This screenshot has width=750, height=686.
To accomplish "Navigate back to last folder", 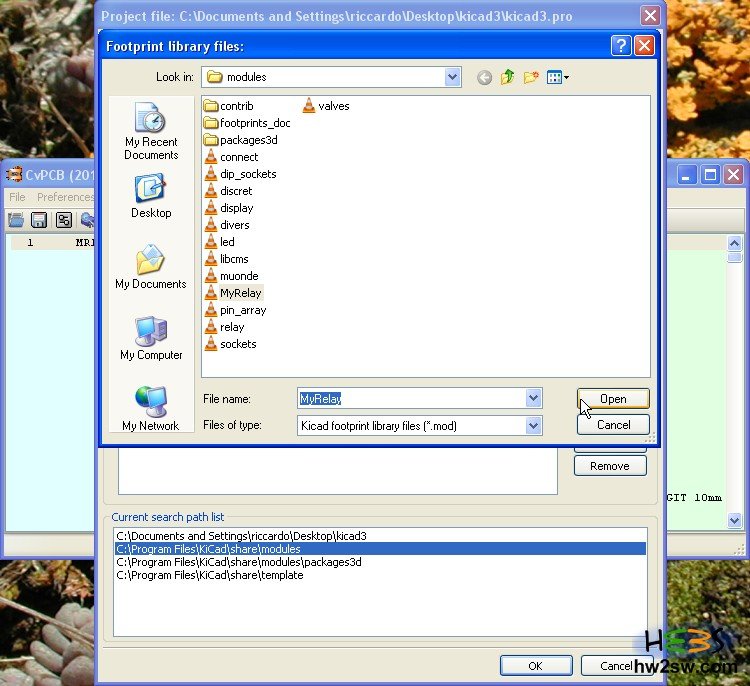I will click(x=485, y=77).
